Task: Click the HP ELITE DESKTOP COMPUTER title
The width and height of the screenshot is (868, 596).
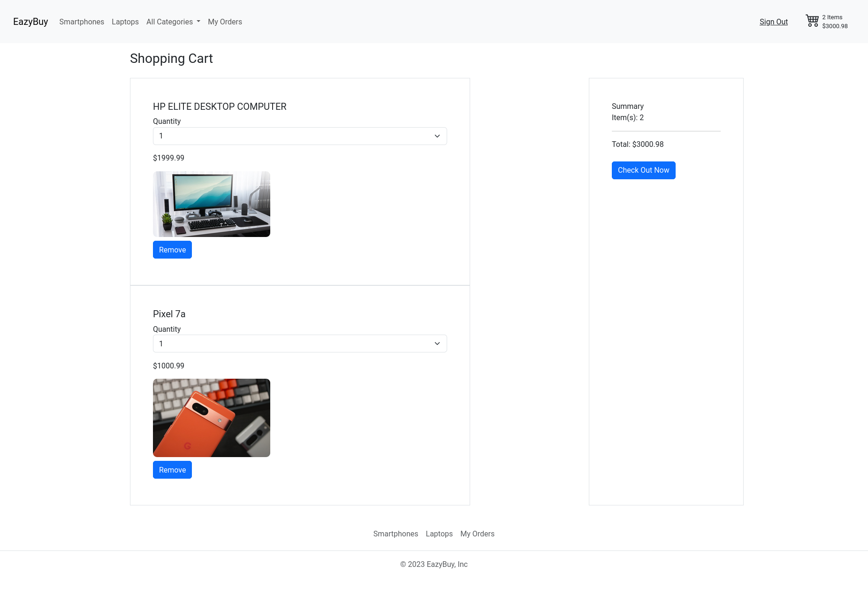Action: point(220,107)
